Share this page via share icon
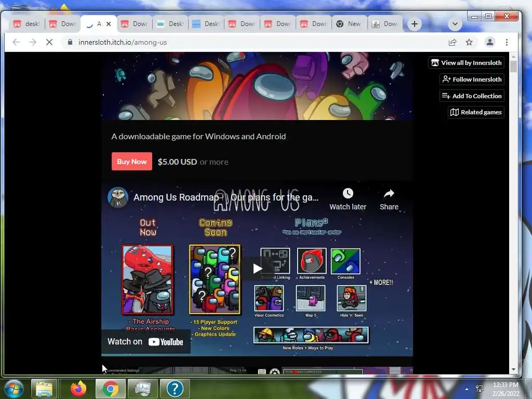Viewport: 532px width, 399px height. pos(453,42)
